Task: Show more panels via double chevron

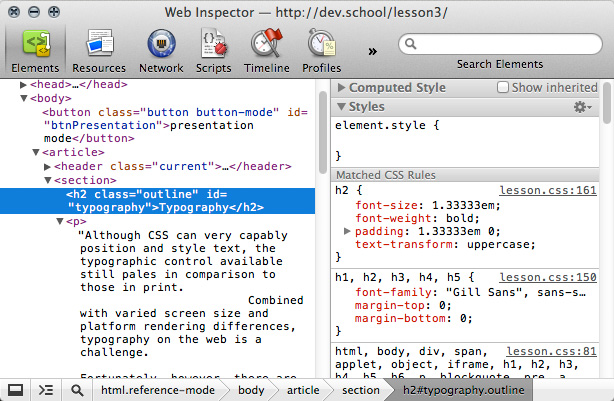Action: click(372, 51)
